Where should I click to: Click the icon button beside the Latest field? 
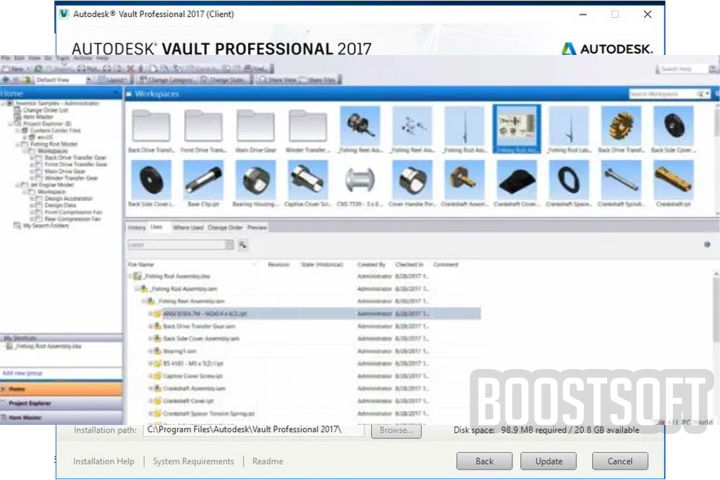point(242,245)
